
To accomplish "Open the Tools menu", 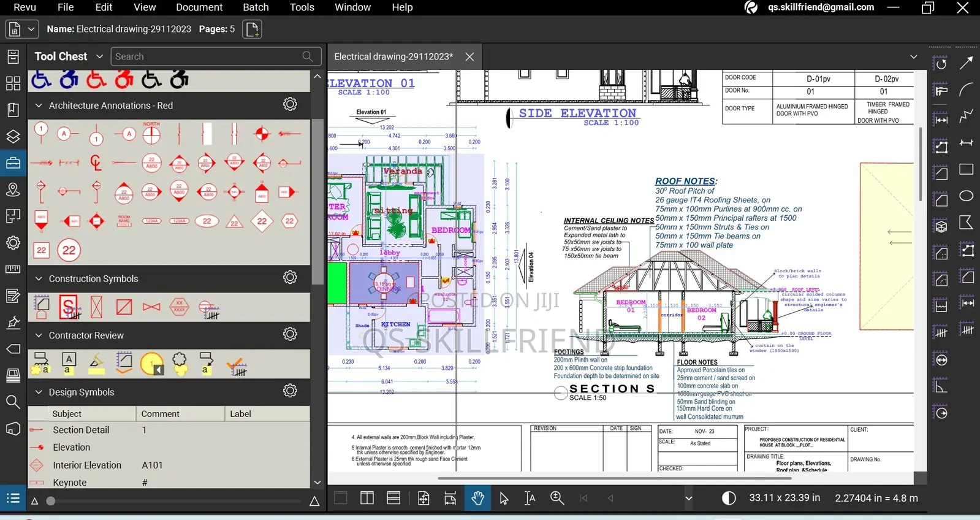I will coord(302,7).
